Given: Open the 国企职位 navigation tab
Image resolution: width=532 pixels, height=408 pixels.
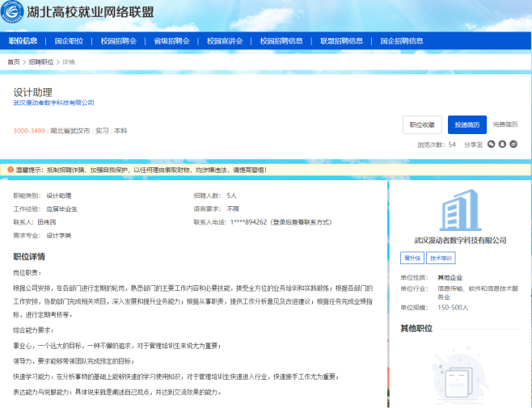Looking at the screenshot, I should tap(69, 40).
